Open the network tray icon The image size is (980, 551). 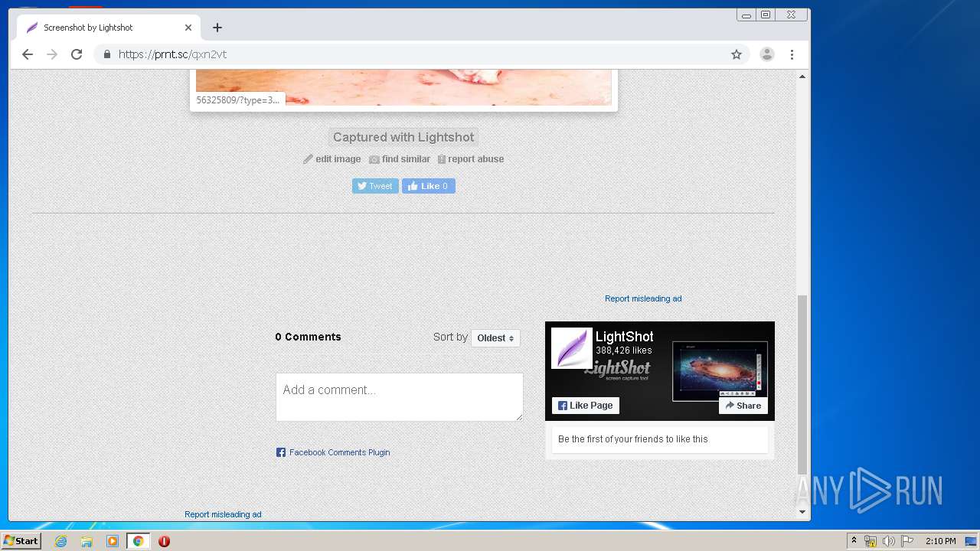[871, 541]
